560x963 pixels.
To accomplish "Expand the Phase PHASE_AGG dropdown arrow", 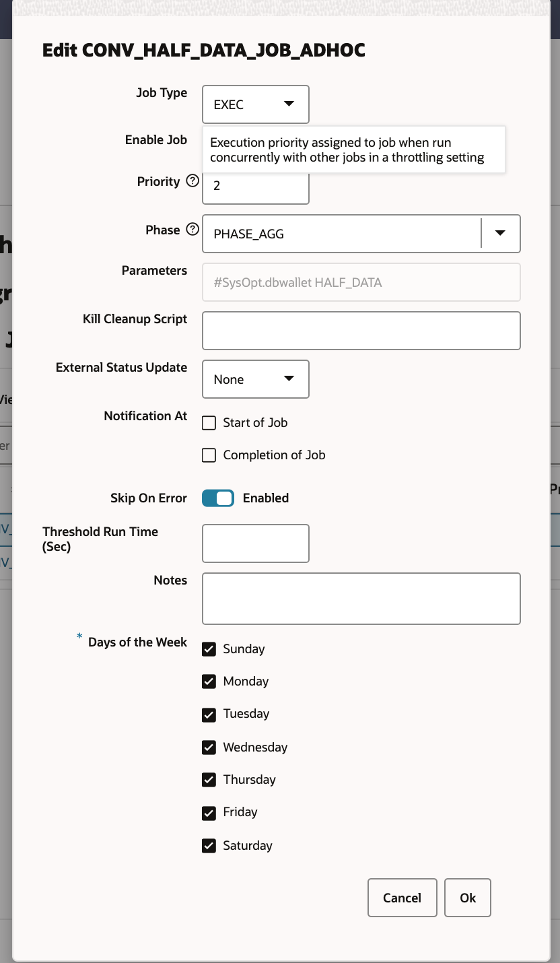I will point(500,234).
